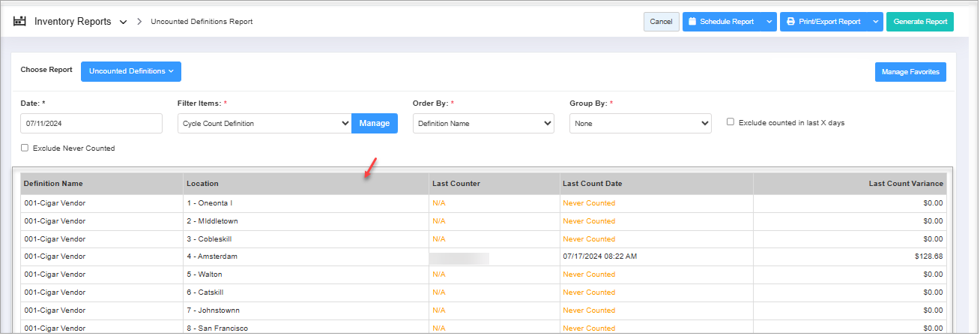Expand the Filter Items combo box
This screenshot has width=980, height=336.
[x=264, y=123]
